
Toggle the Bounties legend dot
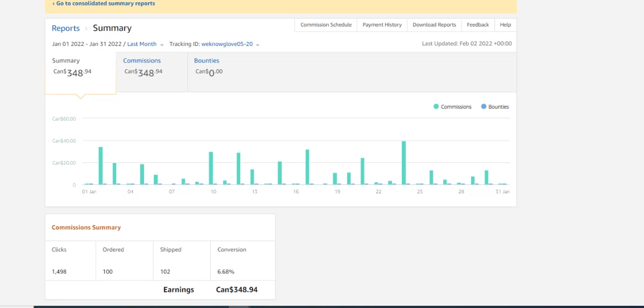pyautogui.click(x=484, y=107)
